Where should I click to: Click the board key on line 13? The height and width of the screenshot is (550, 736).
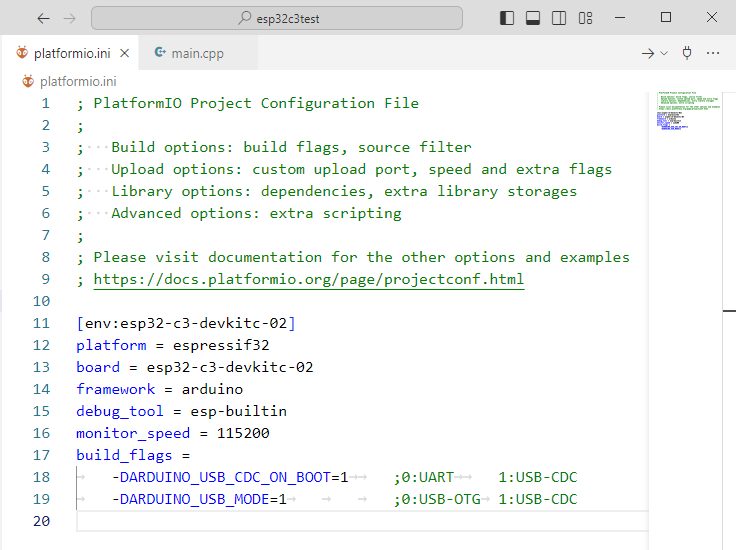(98, 367)
